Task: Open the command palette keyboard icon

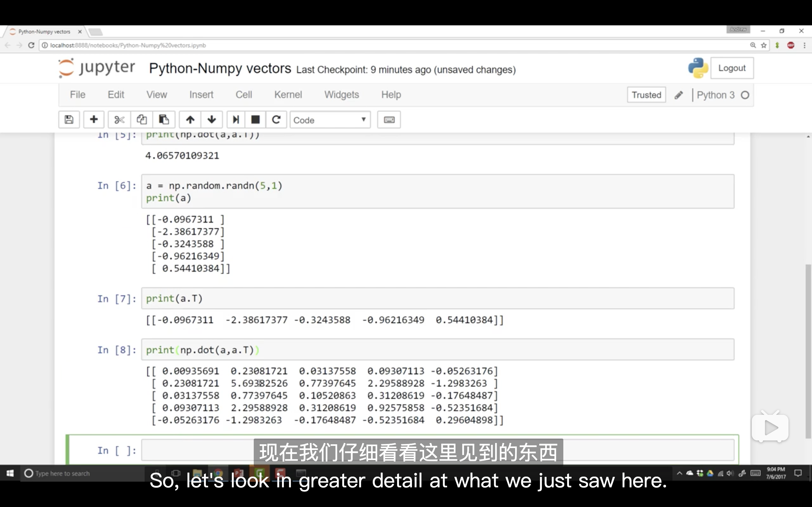Action: click(389, 120)
